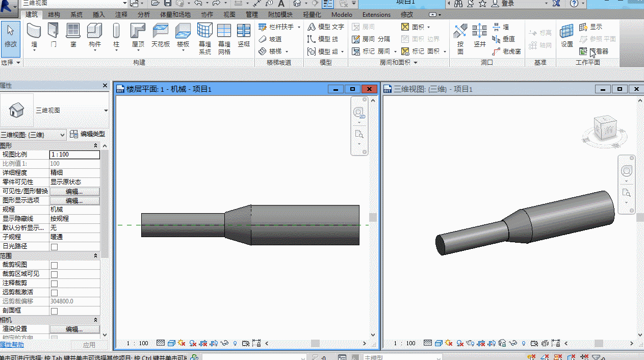
Task: Click the 编辑类型 button
Action: coord(87,134)
